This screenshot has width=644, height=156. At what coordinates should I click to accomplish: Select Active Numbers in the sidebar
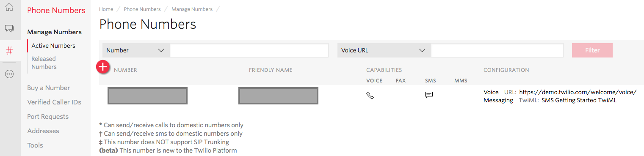[53, 46]
